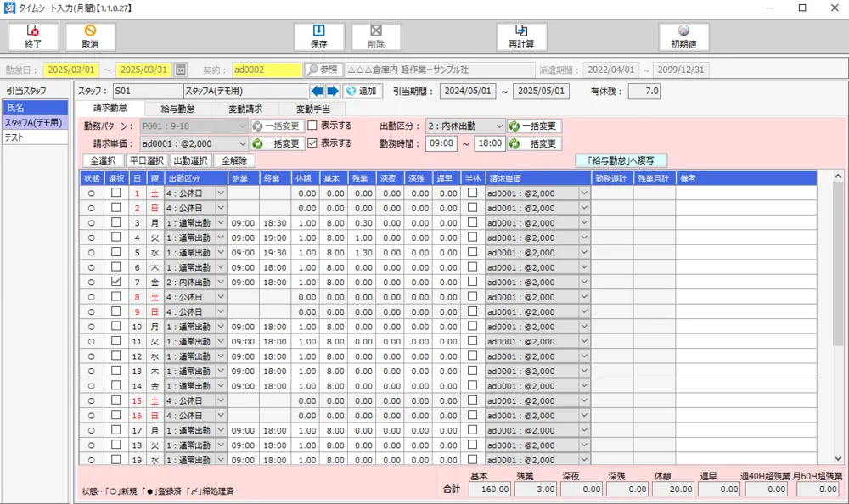Click the 削除 delete toolbar icon

point(376,36)
